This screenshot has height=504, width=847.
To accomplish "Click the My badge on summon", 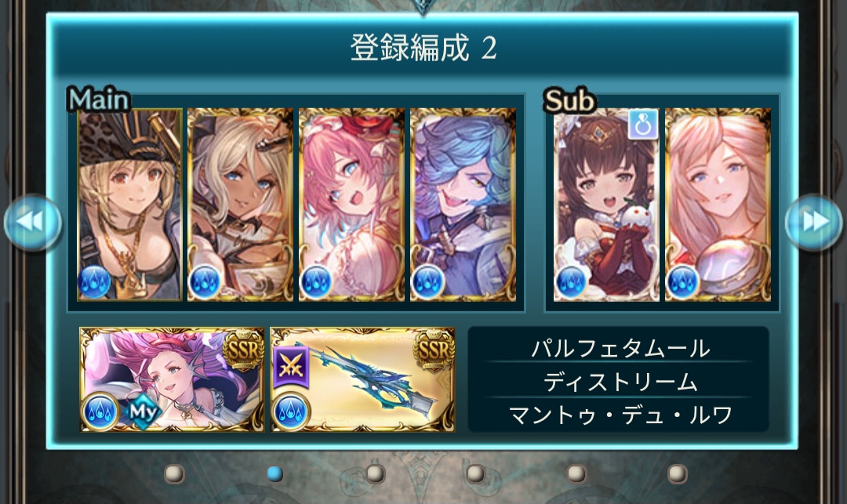I will (143, 412).
